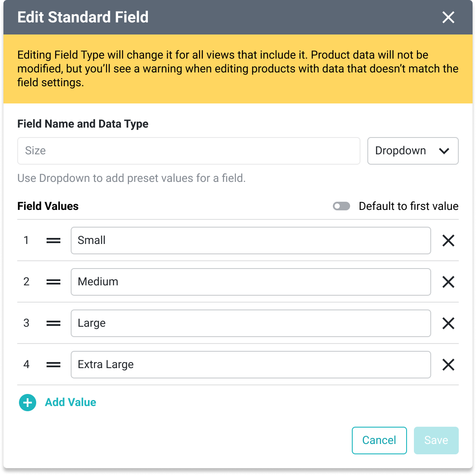Click the Add Value link
Viewport: 476px width, 475px height.
[71, 403]
